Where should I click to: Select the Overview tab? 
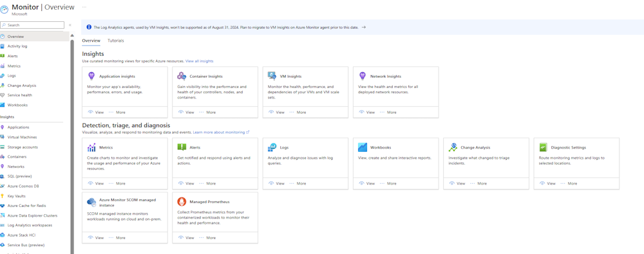(91, 41)
